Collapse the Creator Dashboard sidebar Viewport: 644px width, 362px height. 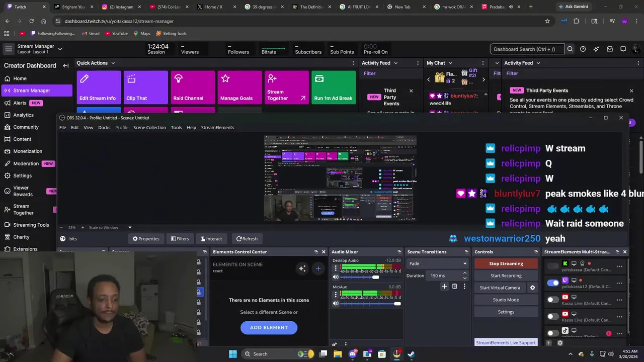tap(65, 65)
